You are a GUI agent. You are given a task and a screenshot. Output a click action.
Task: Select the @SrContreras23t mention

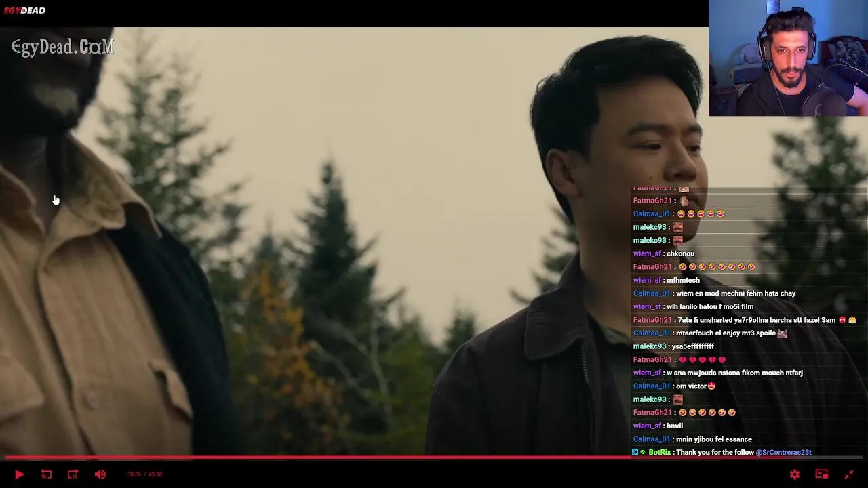coord(783,452)
